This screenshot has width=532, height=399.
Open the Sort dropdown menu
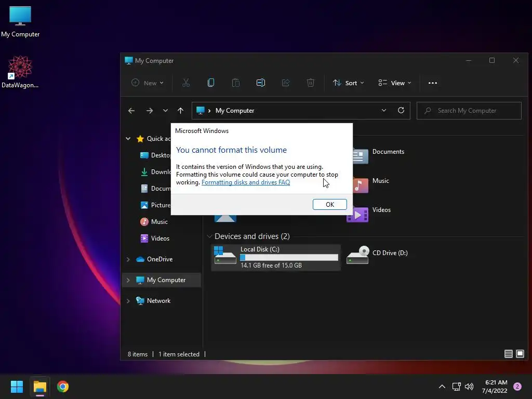(349, 83)
